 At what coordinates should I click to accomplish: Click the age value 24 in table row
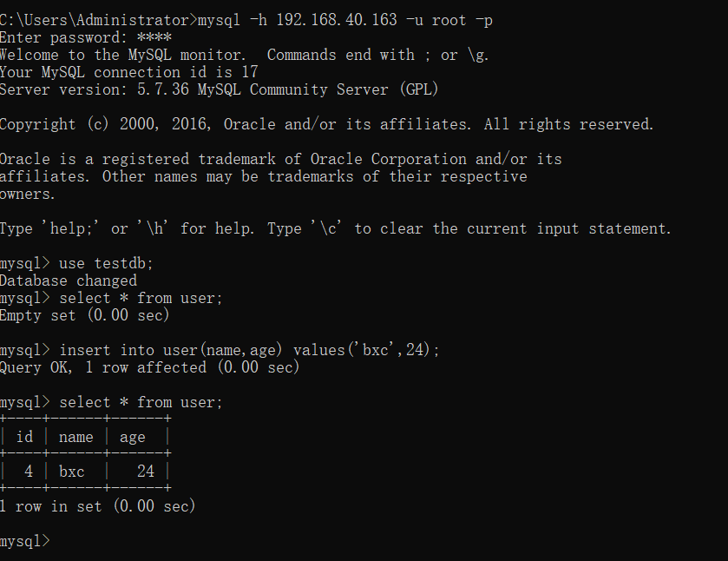[146, 472]
